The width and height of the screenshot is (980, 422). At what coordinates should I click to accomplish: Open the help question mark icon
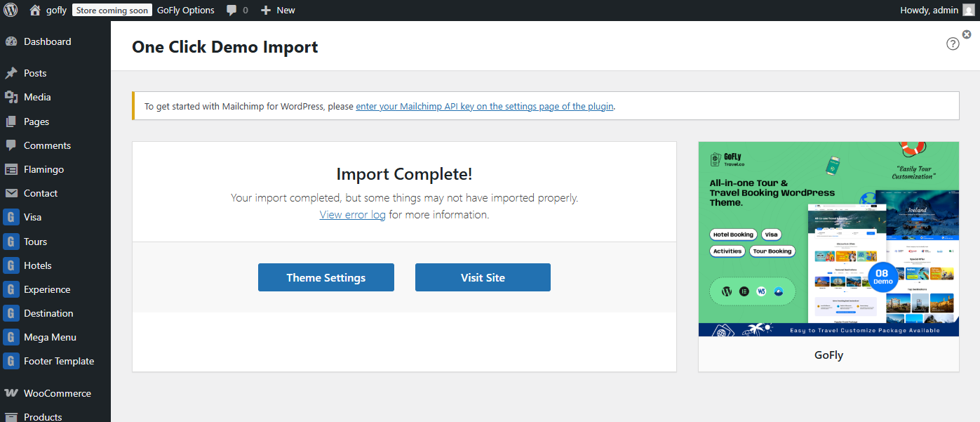953,44
